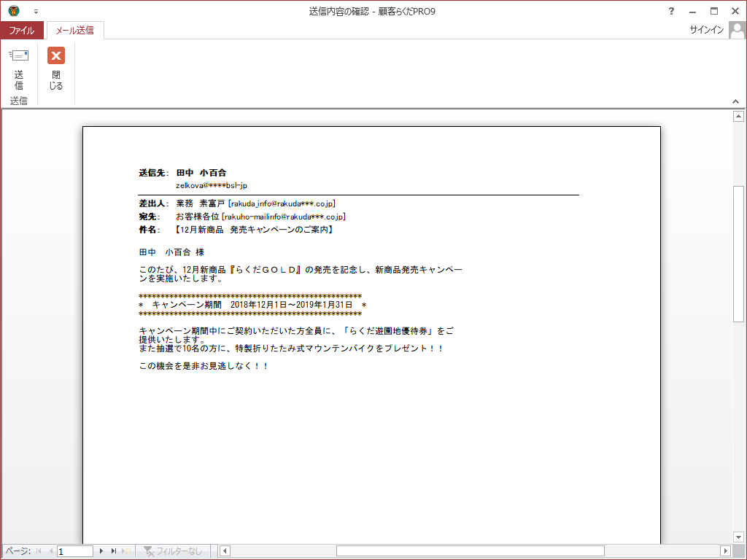Screen dimensions: 747x560
Task: Click the 送信先 label
Action: [153, 173]
